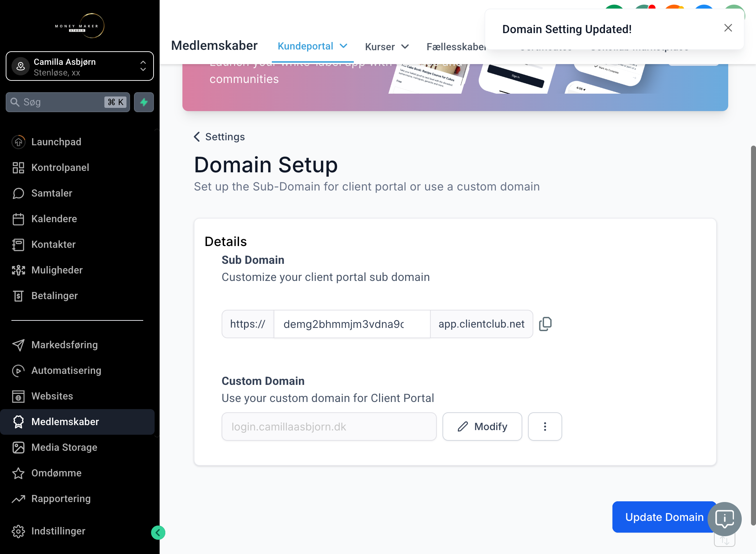Click the Modify custom domain button

(x=482, y=427)
